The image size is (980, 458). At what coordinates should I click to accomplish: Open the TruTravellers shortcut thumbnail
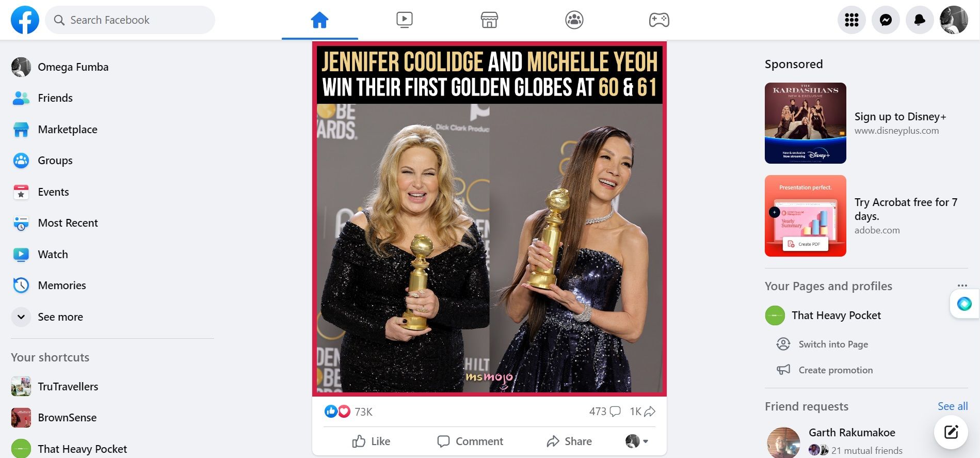click(x=21, y=386)
